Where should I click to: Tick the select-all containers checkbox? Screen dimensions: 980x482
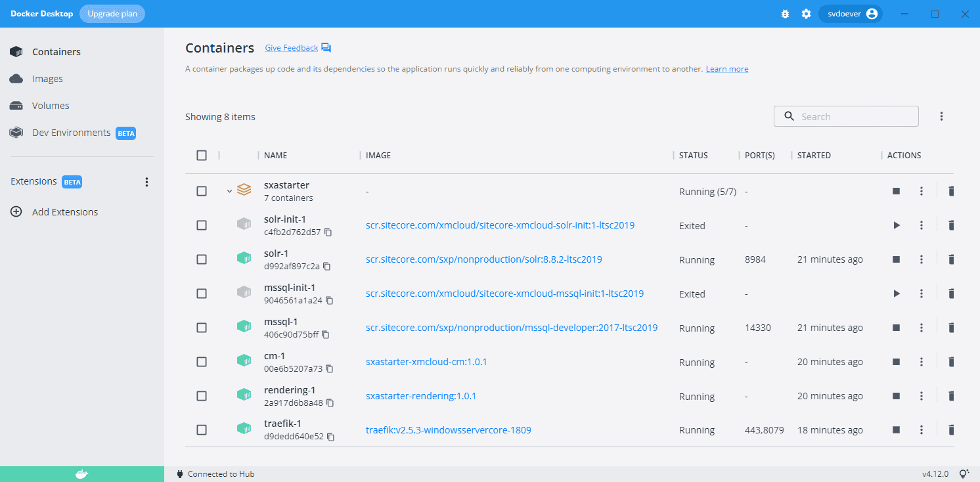click(202, 156)
